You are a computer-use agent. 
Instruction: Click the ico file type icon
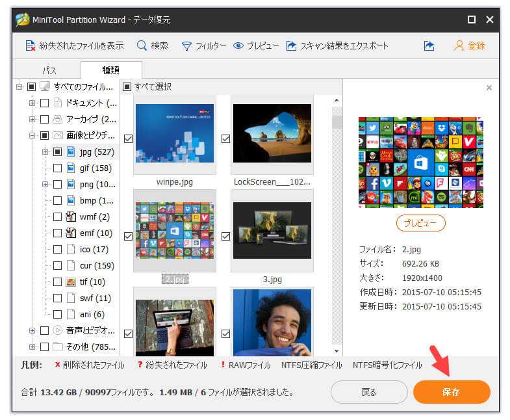[x=71, y=250]
